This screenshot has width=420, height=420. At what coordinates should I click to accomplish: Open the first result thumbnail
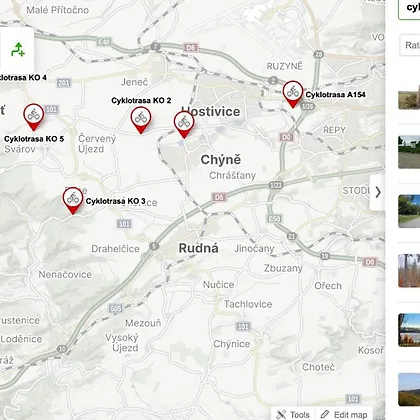(x=409, y=96)
